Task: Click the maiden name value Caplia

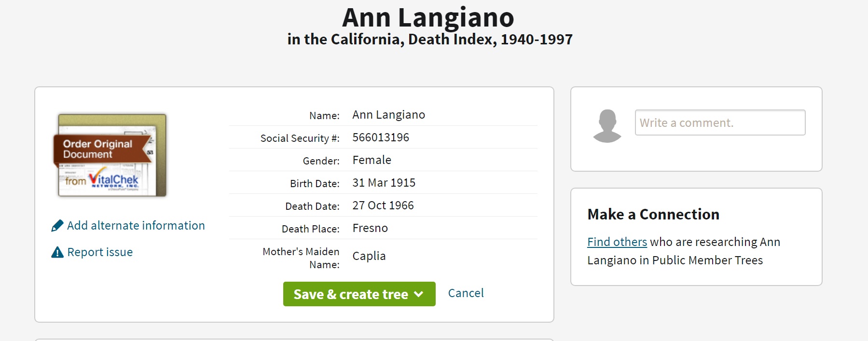Action: point(369,256)
